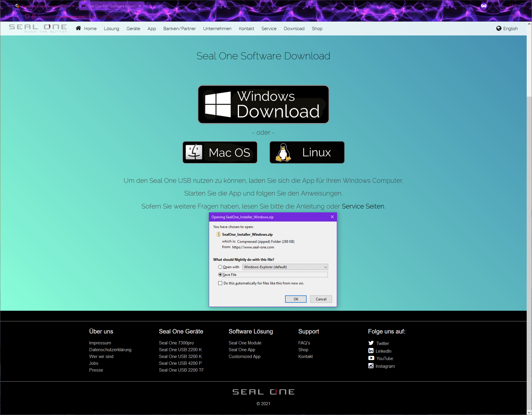Open the Seal One USB 2200 K link
532x415 pixels.
point(180,350)
